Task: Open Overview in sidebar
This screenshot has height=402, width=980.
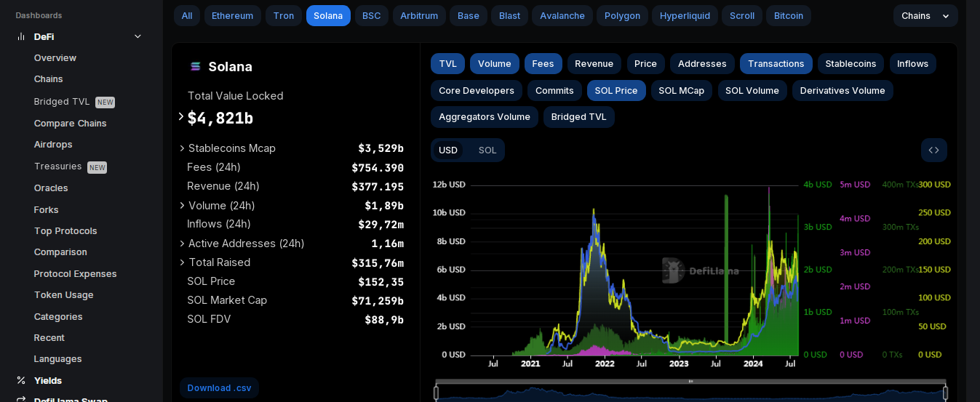Action: point(55,58)
